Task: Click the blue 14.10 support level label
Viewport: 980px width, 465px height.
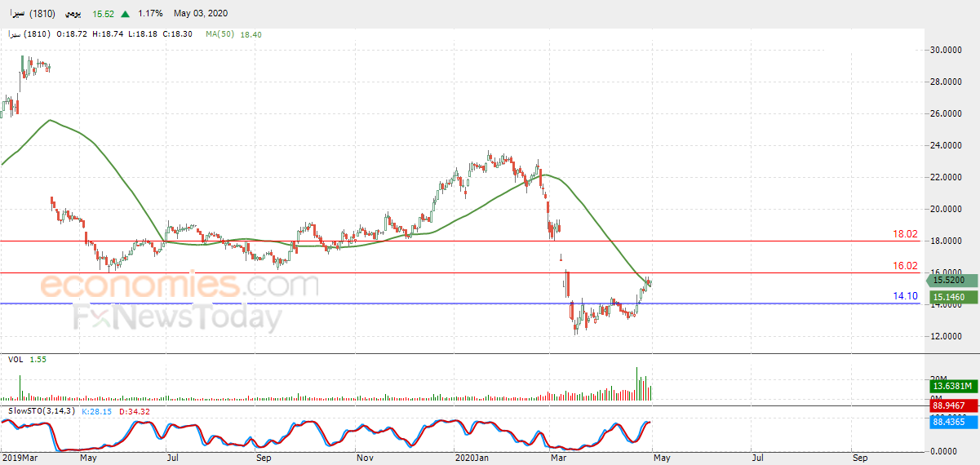Action: pos(906,297)
